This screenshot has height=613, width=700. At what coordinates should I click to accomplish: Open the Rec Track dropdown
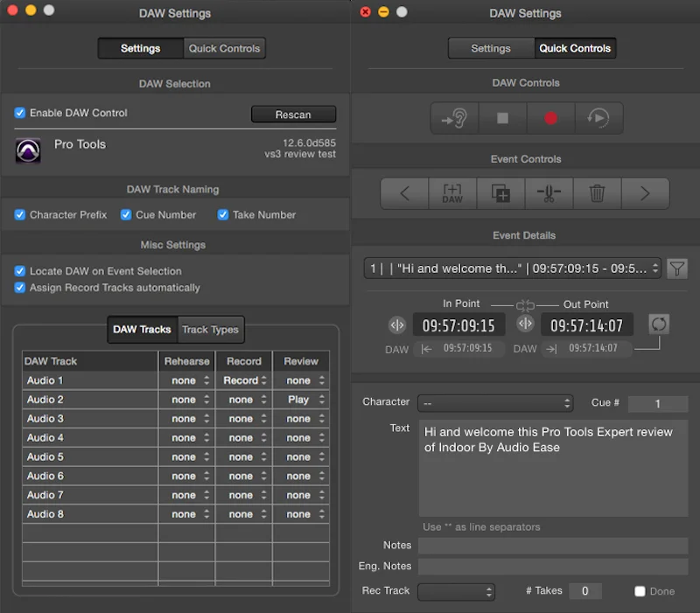(x=456, y=592)
